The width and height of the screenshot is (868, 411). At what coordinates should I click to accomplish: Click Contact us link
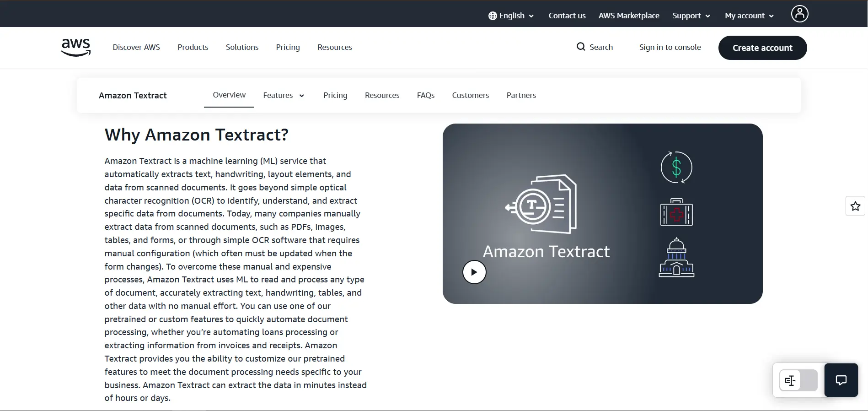(x=567, y=16)
